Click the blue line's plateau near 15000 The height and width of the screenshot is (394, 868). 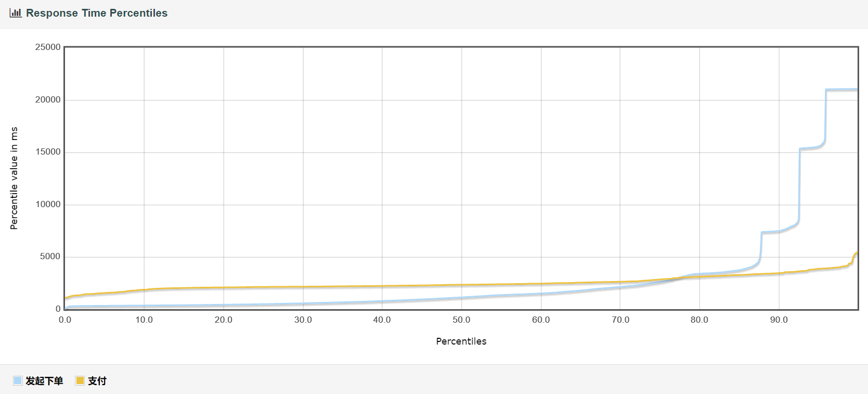click(x=811, y=148)
